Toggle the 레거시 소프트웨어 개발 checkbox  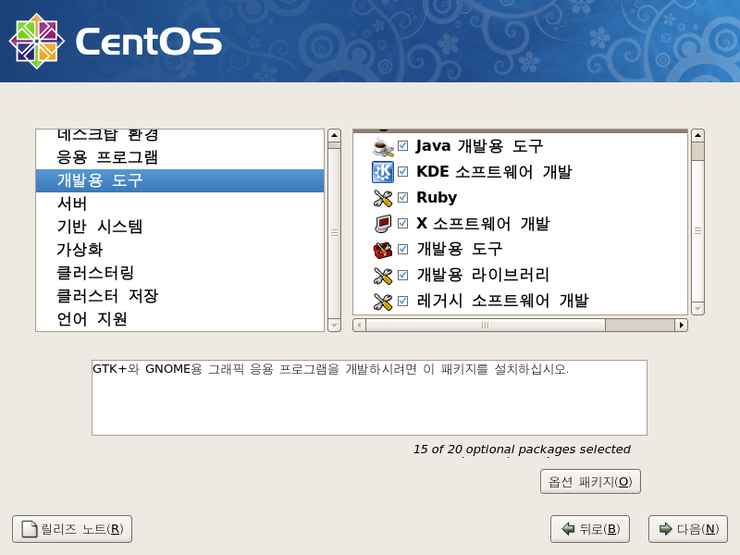click(x=403, y=301)
